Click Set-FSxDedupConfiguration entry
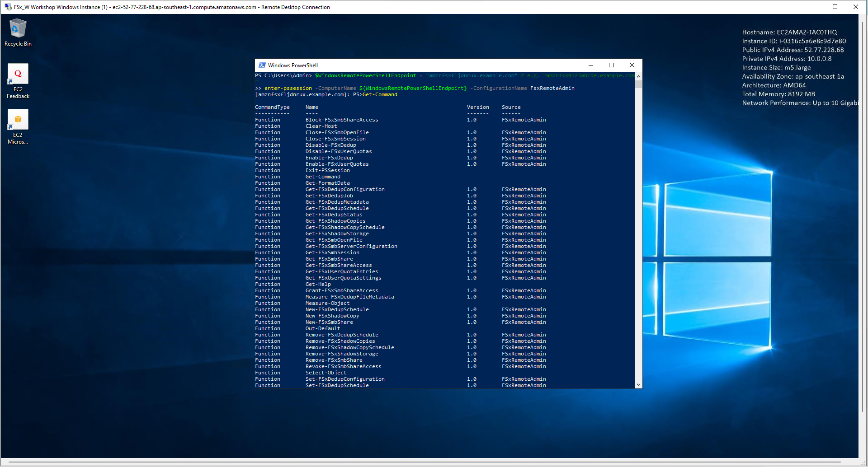Viewport: 868px width, 467px height. [345, 379]
